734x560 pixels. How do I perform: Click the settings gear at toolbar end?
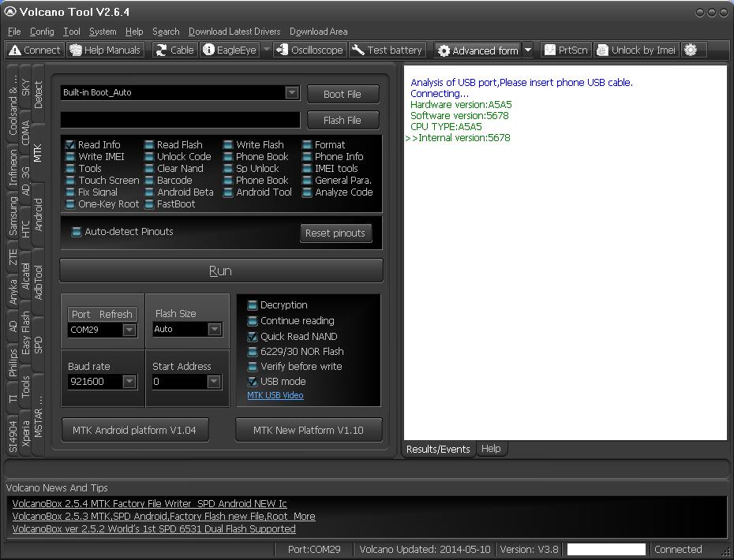pyautogui.click(x=691, y=50)
